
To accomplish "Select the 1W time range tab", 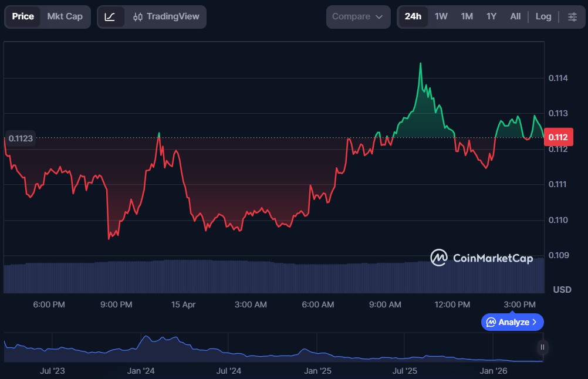I will 441,16.
